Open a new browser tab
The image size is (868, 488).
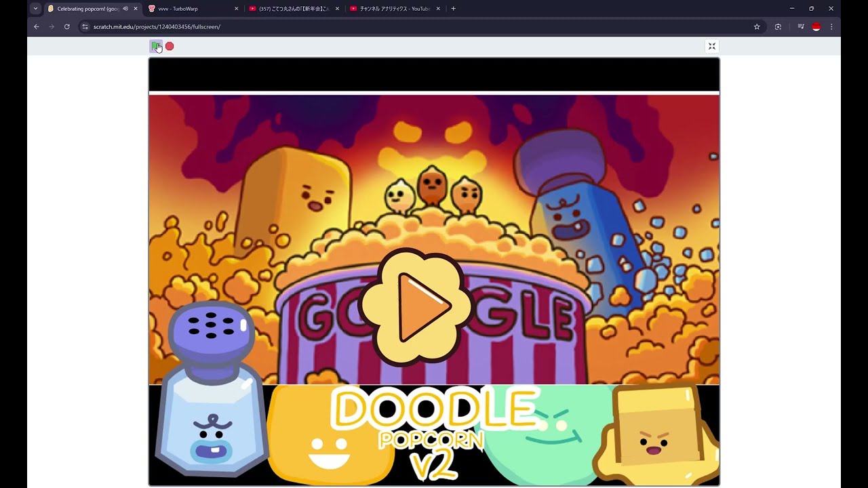[x=454, y=9]
